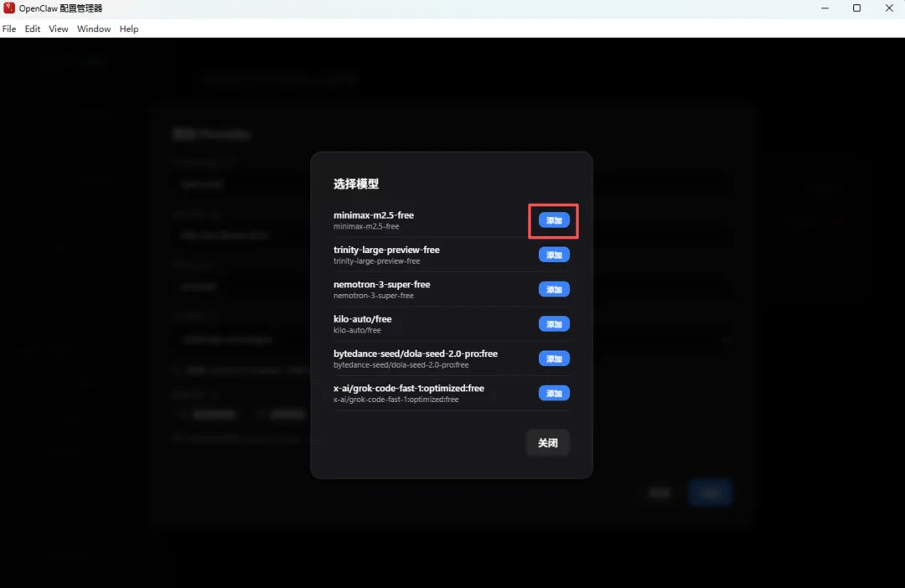
Task: Open the View menu
Action: 59,28
